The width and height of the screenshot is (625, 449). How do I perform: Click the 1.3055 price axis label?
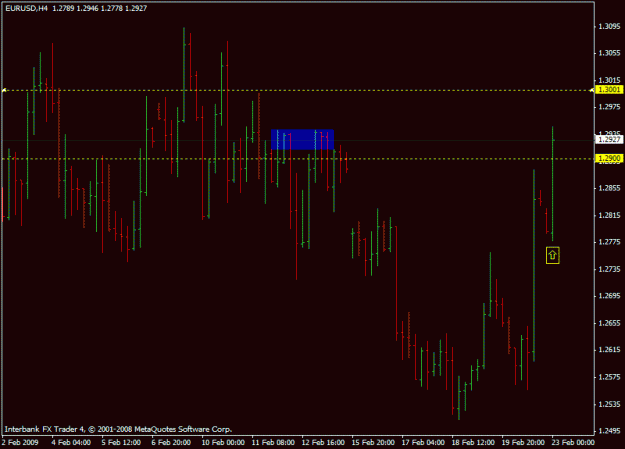pos(609,53)
